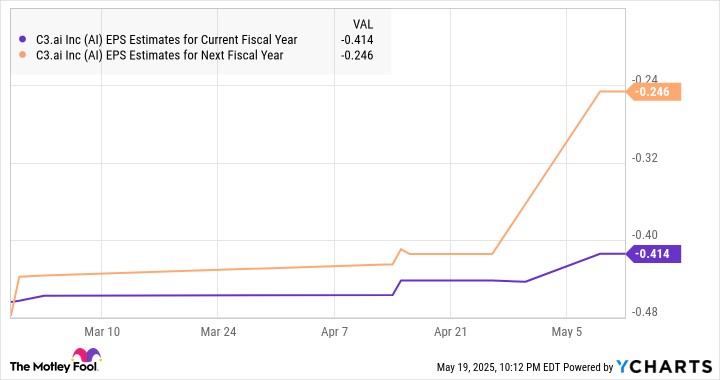The height and width of the screenshot is (380, 720).
Task: Click the Apr 21 date axis label
Action: point(450,332)
